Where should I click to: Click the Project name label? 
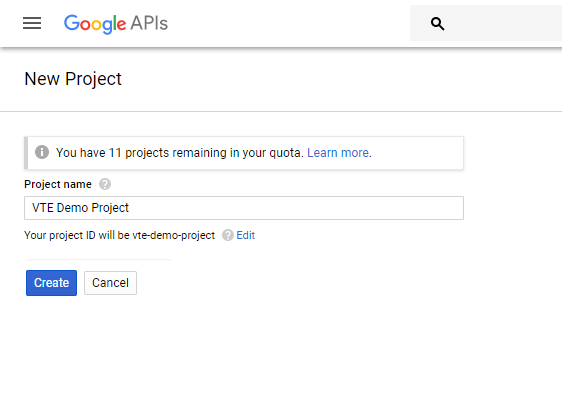pos(58,184)
